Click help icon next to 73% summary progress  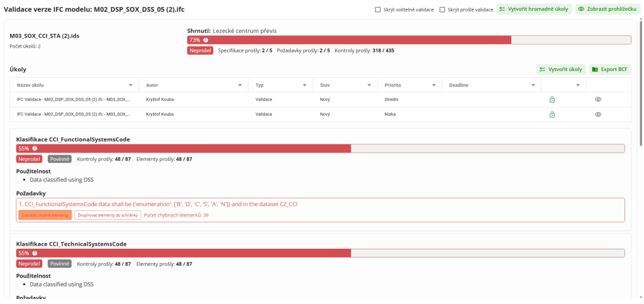tap(206, 40)
